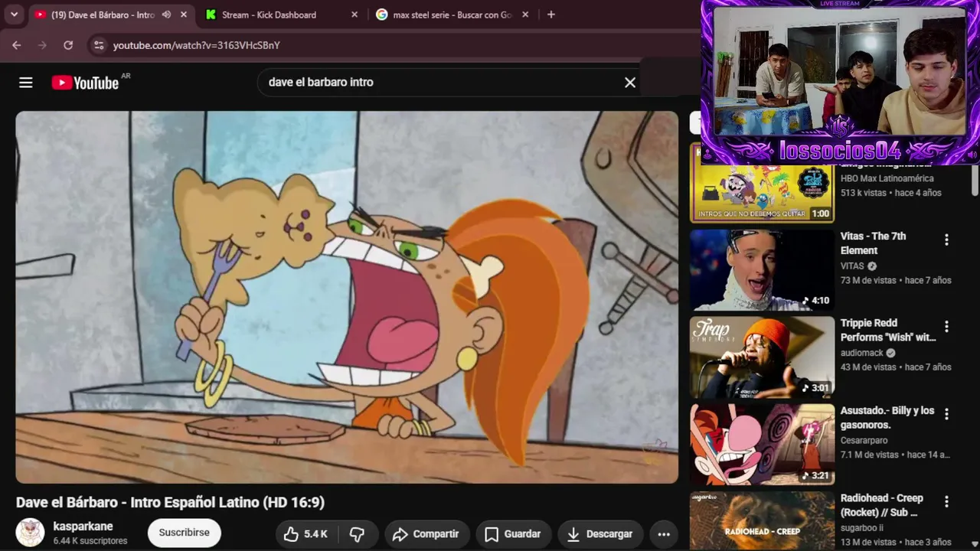
Task: Open the HBO Max intros video thumbnail
Action: [x=762, y=183]
